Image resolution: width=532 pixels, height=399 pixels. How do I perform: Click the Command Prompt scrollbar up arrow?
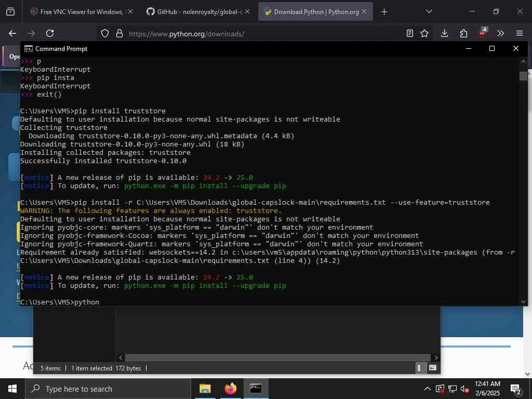[523, 61]
